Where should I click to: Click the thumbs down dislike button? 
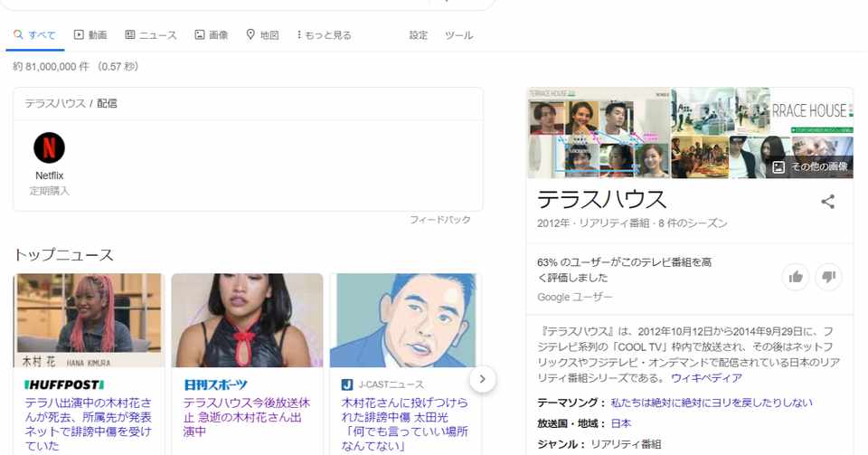(x=828, y=276)
